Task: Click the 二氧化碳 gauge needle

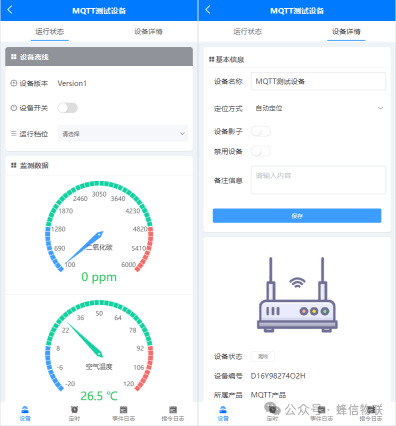Action: [84, 247]
